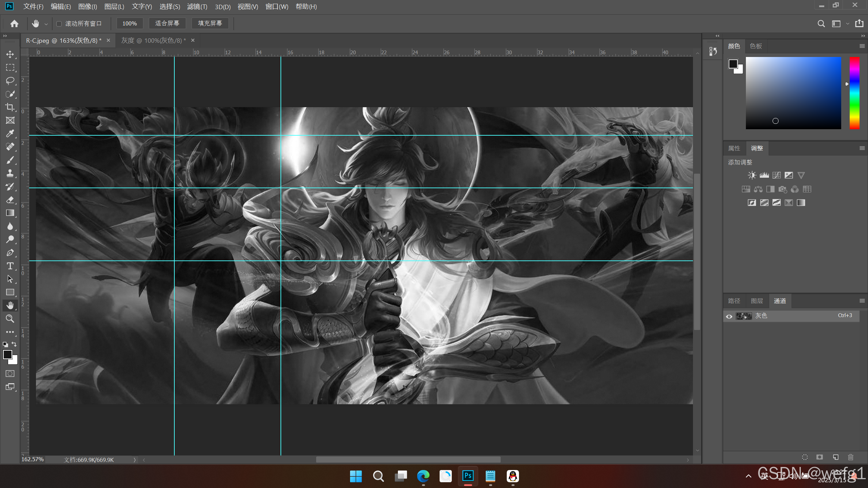The image size is (868, 488).
Task: Switch to the 图层 panel tab
Action: [757, 301]
